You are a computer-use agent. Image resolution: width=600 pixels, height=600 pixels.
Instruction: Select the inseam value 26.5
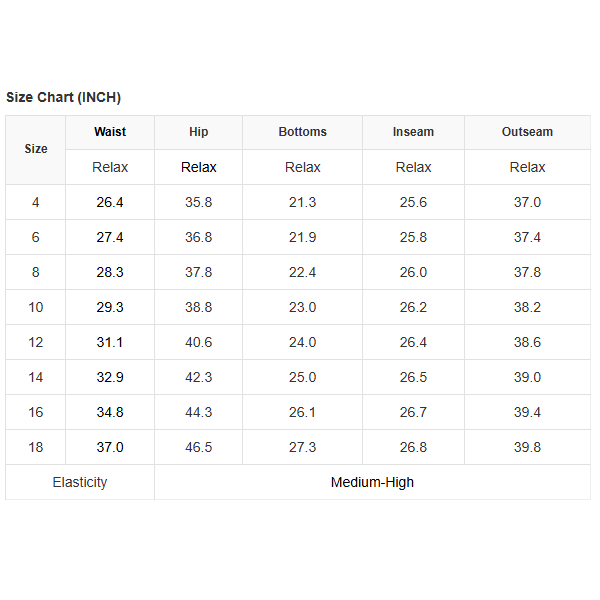tap(413, 377)
